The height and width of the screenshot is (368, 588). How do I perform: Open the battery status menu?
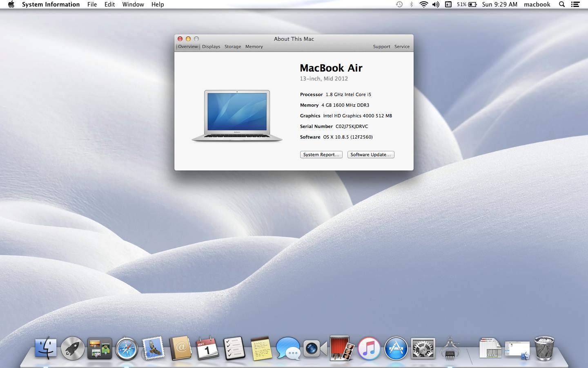coord(467,4)
